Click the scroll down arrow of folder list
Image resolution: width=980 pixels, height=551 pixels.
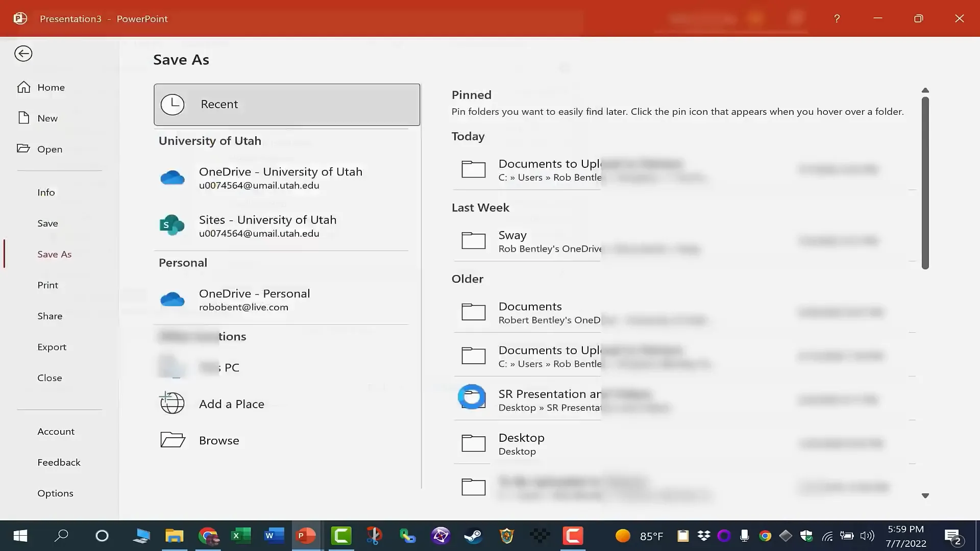tap(925, 495)
